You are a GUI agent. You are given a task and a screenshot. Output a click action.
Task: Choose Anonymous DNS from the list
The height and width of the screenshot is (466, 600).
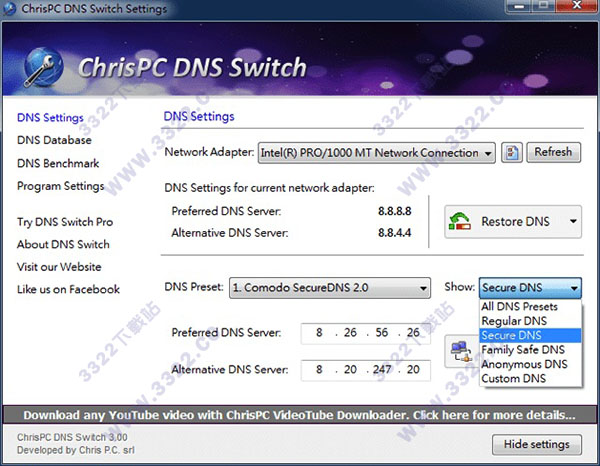530,364
